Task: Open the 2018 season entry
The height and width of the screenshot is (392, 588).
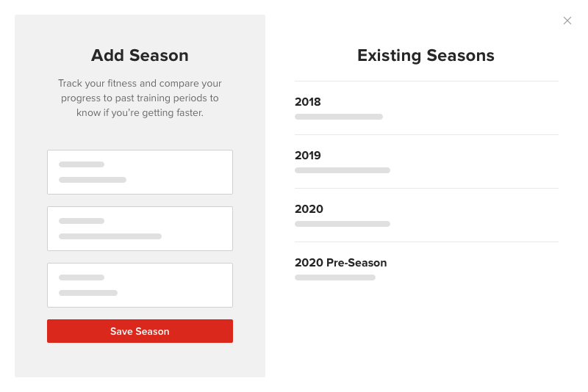Action: click(x=308, y=102)
